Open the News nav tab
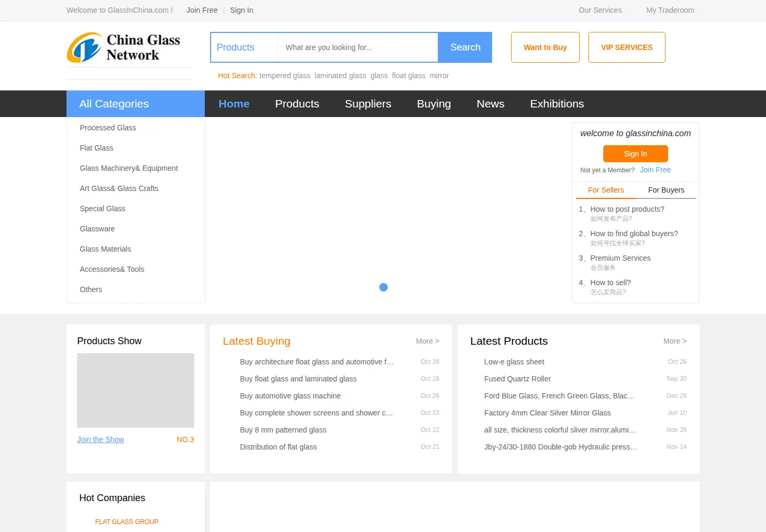This screenshot has height=532, width=766. [x=490, y=104]
